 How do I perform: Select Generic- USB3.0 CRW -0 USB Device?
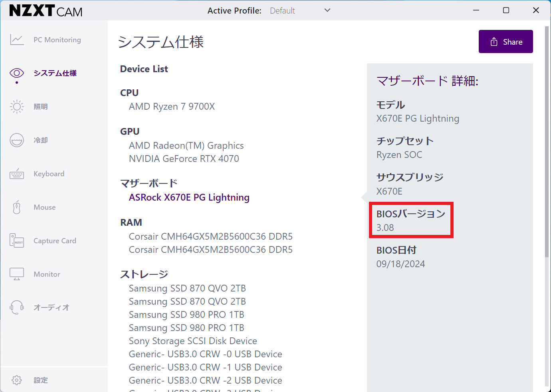click(x=206, y=354)
